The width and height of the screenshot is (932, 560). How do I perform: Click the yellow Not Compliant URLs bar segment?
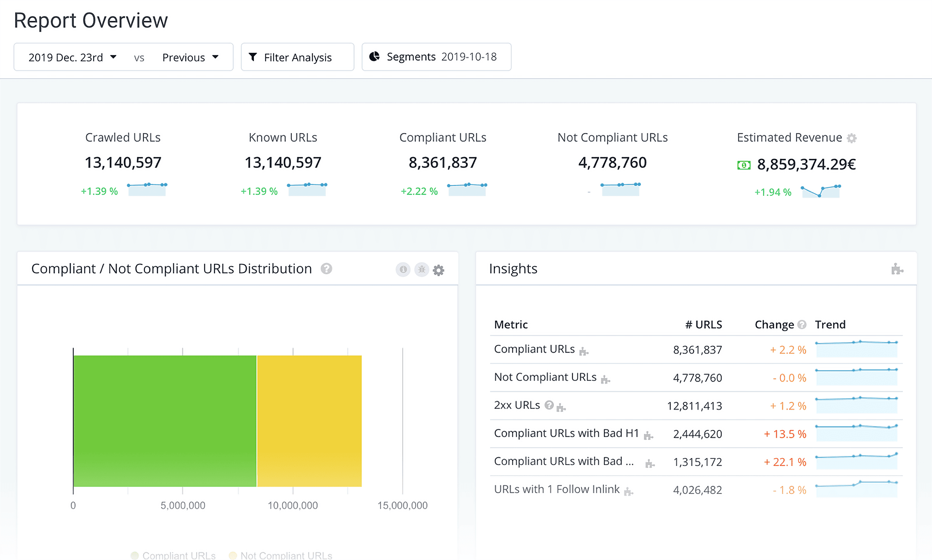tap(309, 421)
